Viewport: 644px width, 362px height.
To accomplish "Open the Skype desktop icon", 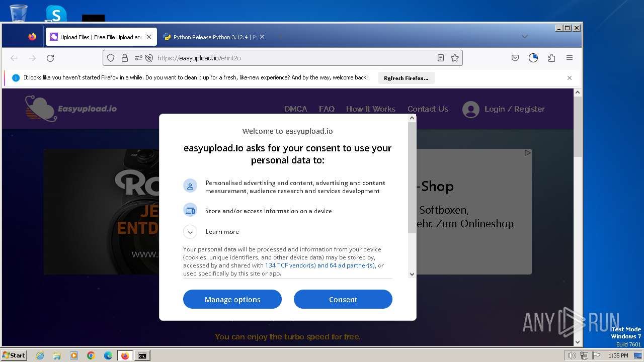I will click(56, 14).
